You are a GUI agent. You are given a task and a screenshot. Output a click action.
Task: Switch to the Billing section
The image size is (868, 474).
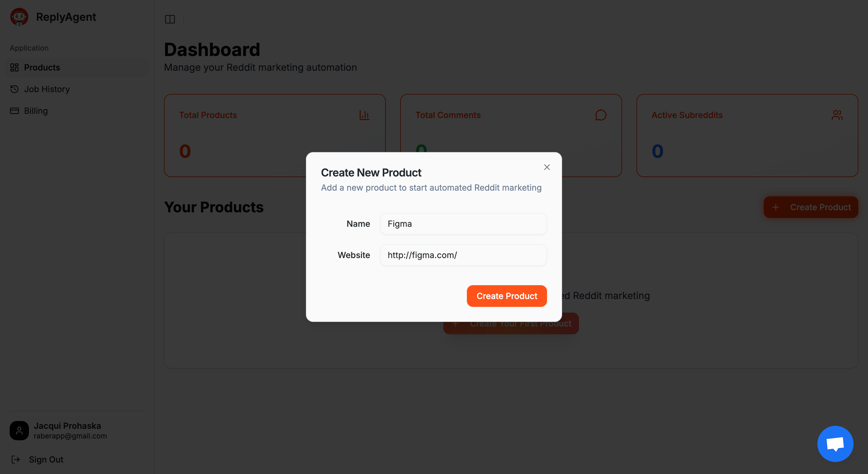pos(36,111)
